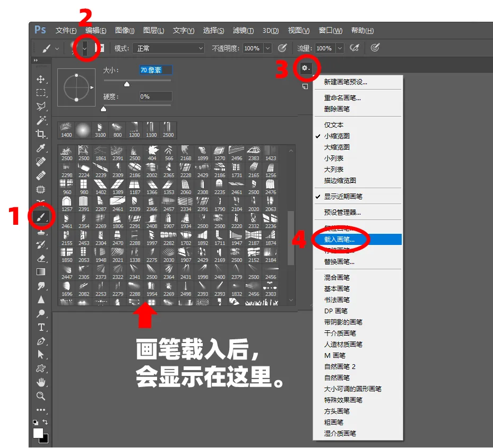Toggle 小缩览图 view in the gear menu
The image size is (493, 448).
click(x=345, y=136)
